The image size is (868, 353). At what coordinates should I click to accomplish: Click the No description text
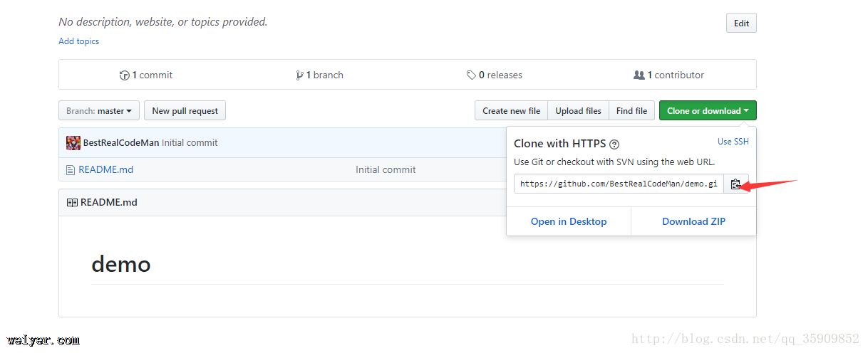click(163, 22)
